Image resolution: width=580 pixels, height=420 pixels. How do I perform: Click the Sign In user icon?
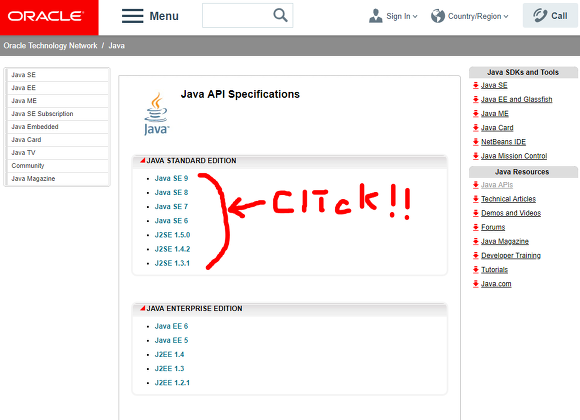coord(375,16)
